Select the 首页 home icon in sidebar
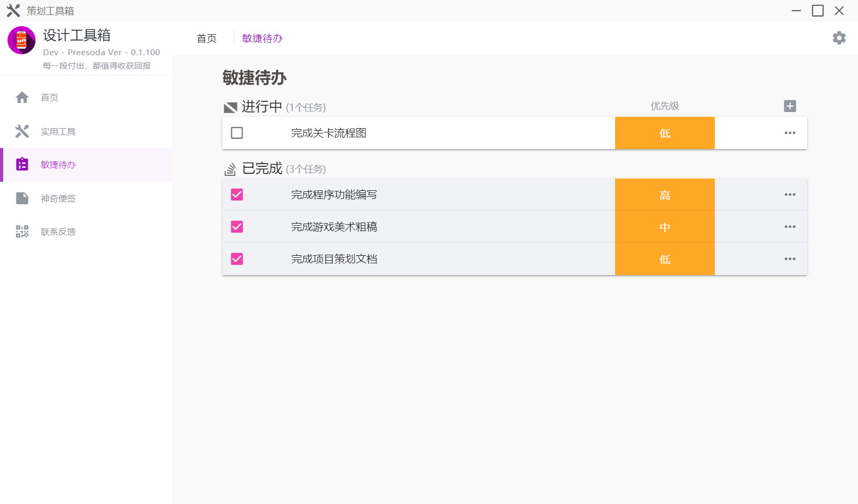Image resolution: width=858 pixels, height=504 pixels. pos(22,98)
